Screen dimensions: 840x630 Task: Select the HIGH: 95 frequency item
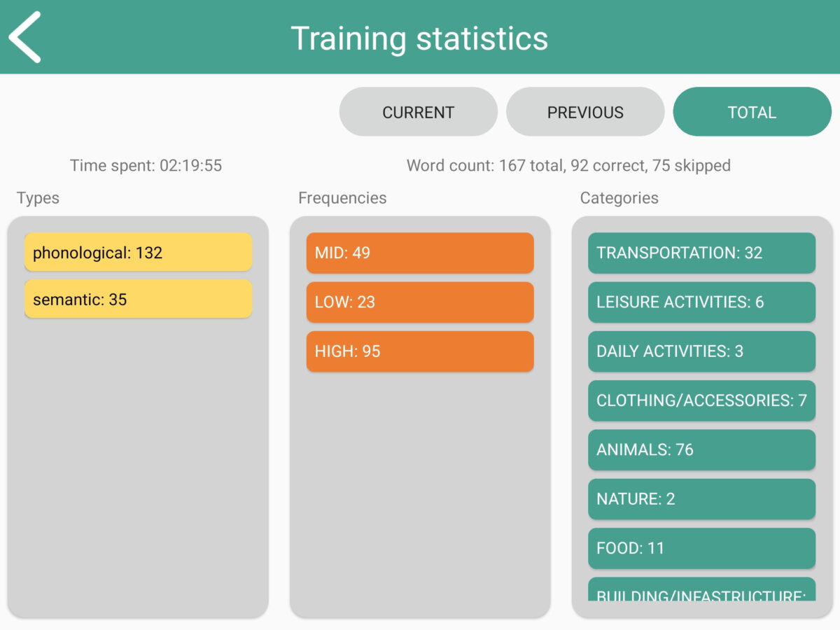tap(420, 351)
